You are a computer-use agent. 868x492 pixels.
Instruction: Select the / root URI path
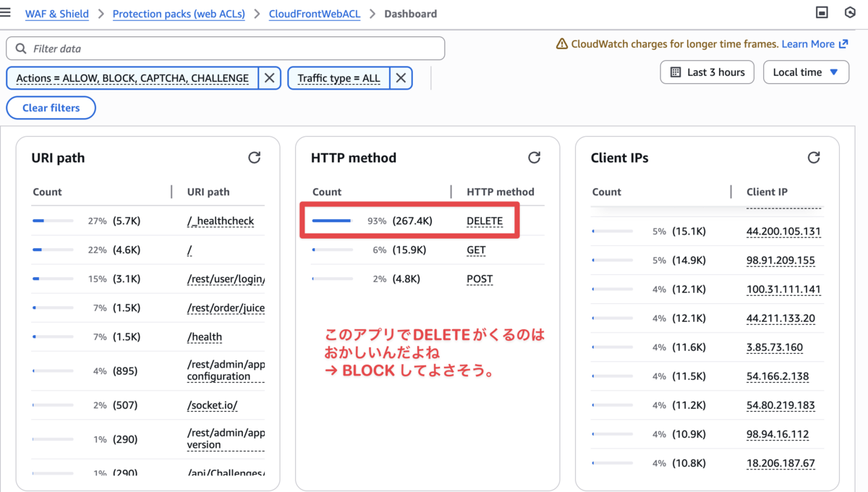[190, 250]
